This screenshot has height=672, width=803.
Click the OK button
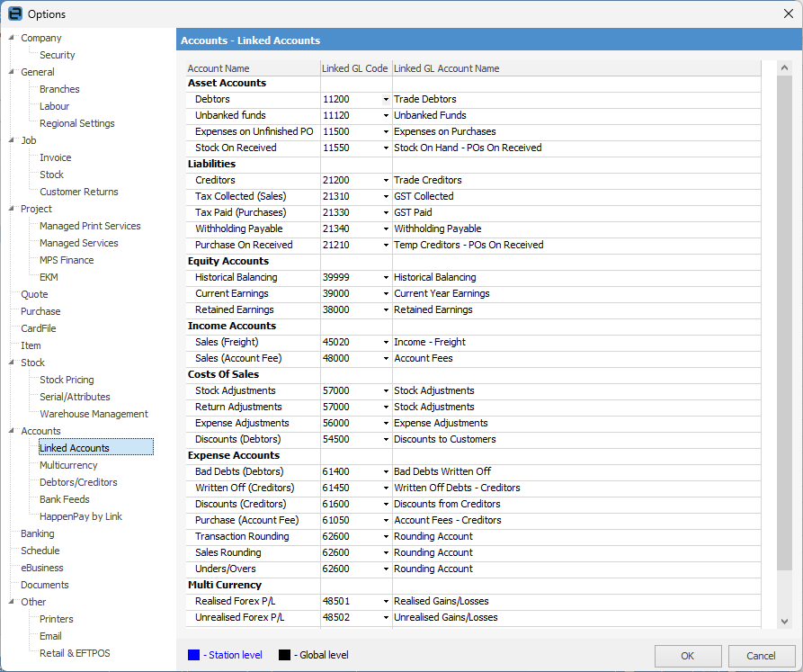click(687, 656)
